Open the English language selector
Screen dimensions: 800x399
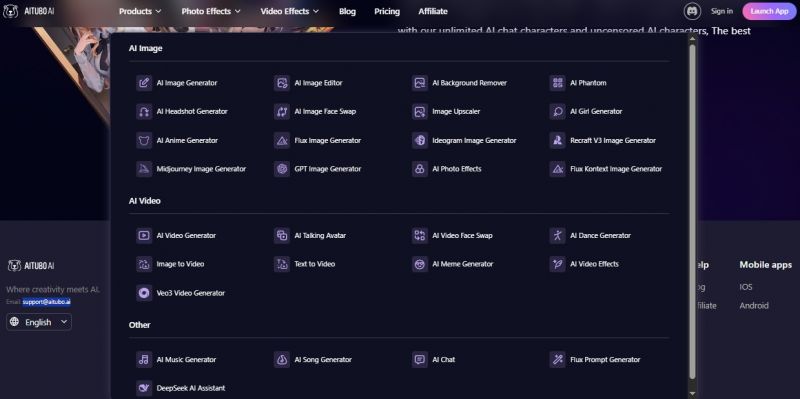coord(39,322)
